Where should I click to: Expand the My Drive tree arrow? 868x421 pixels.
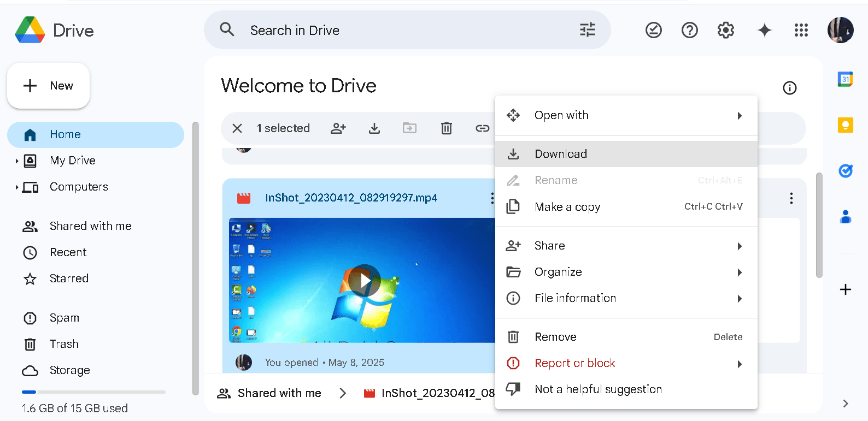pyautogui.click(x=17, y=161)
